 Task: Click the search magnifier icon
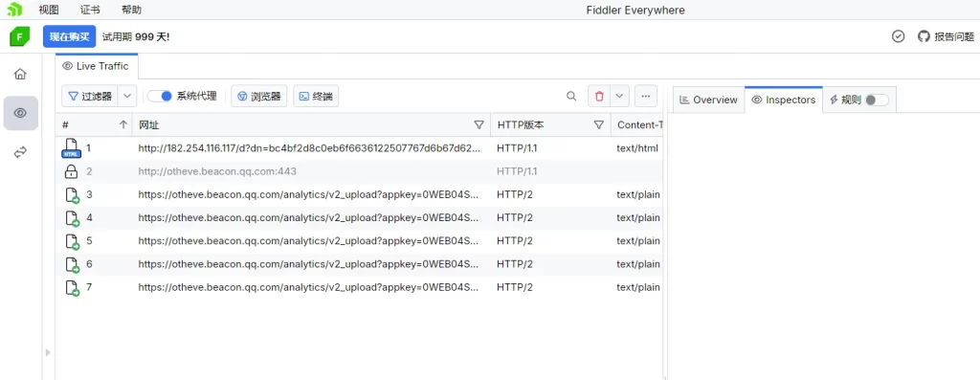[x=571, y=97]
